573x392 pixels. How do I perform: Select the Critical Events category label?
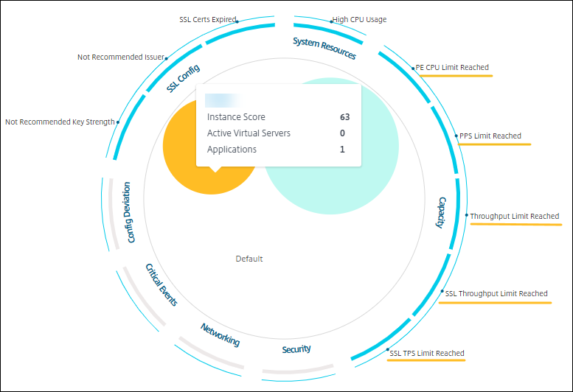pyautogui.click(x=162, y=284)
